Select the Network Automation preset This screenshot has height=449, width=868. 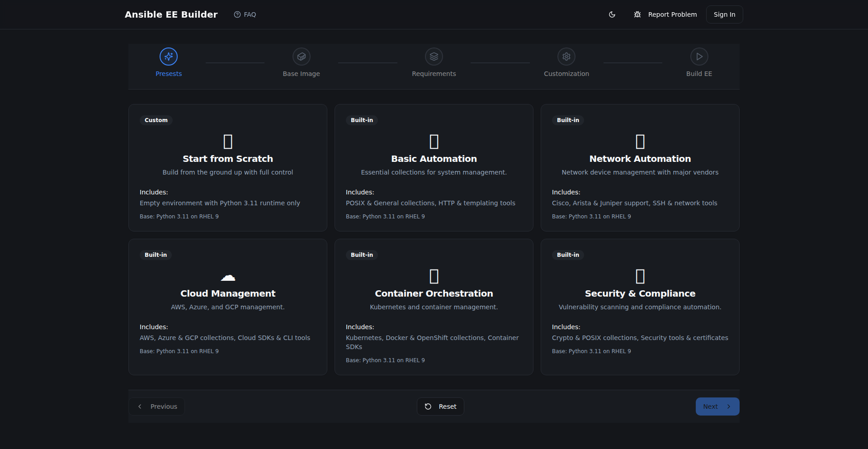(x=640, y=168)
